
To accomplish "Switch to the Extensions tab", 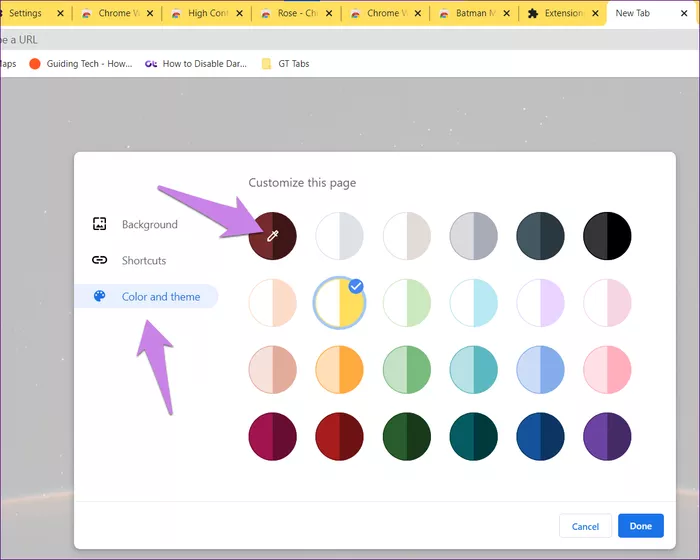I will (563, 13).
